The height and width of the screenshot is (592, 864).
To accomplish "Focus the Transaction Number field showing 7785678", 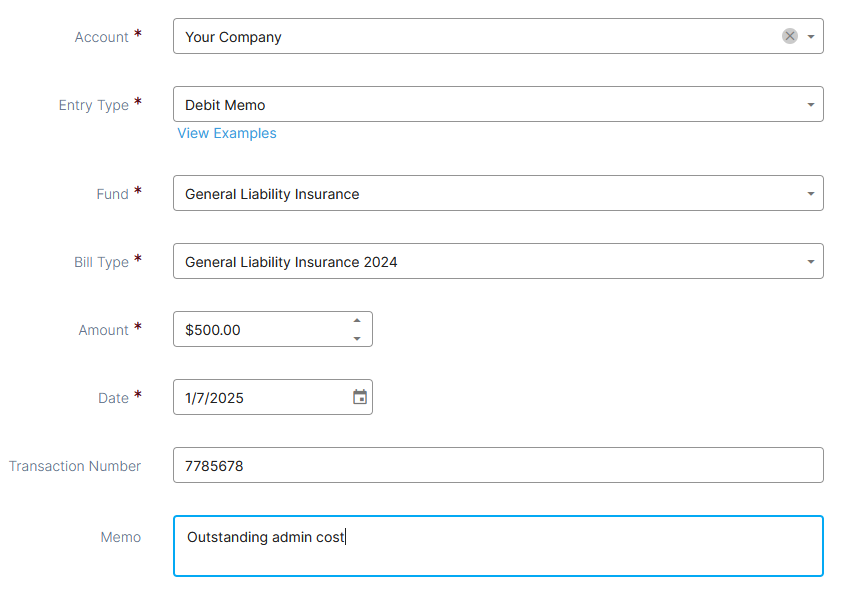I will pyautogui.click(x=498, y=465).
